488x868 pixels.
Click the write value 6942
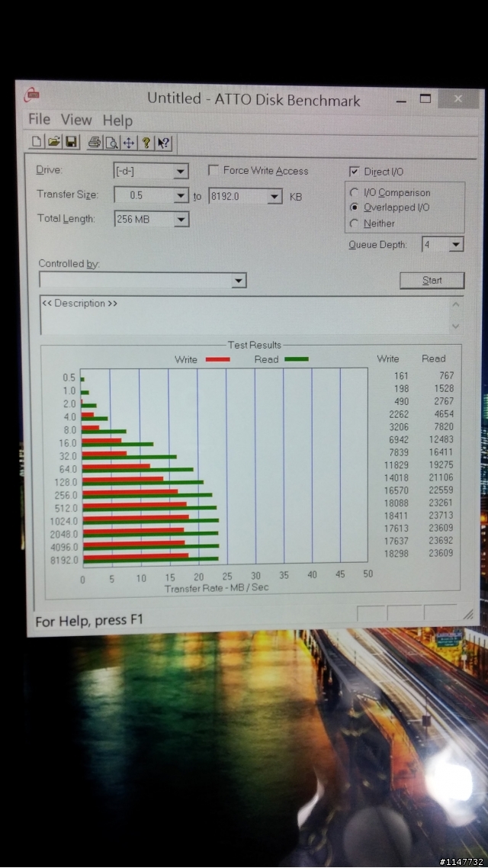click(399, 439)
